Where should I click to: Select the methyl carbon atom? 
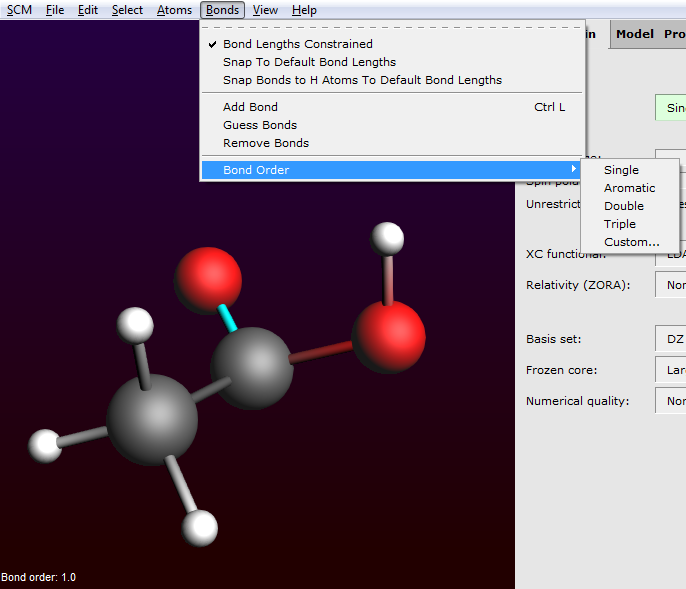[x=152, y=419]
